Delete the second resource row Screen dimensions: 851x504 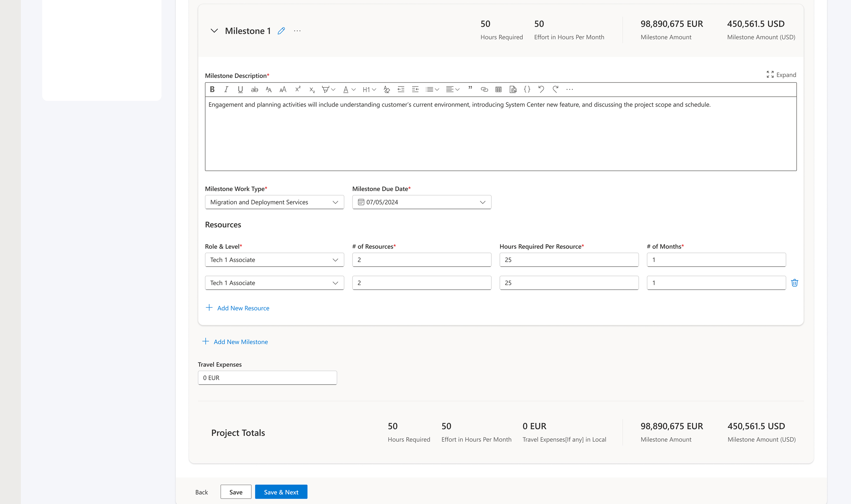coord(795,282)
